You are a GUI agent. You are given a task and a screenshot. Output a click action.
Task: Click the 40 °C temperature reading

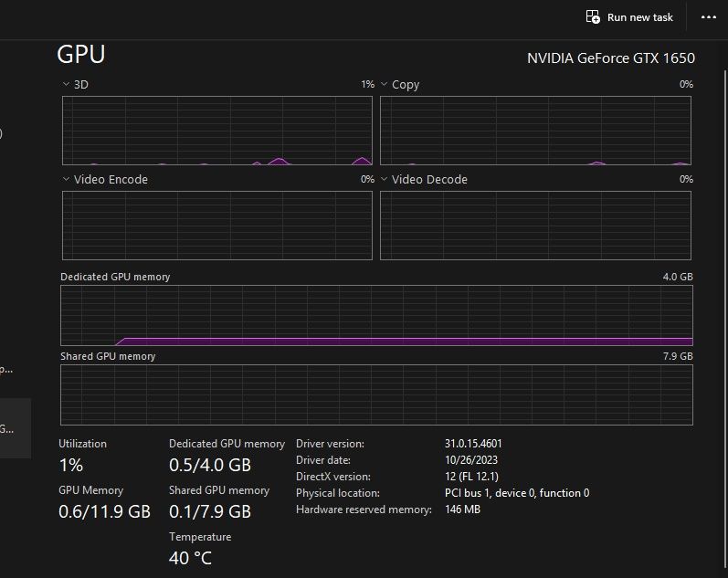pos(190,558)
